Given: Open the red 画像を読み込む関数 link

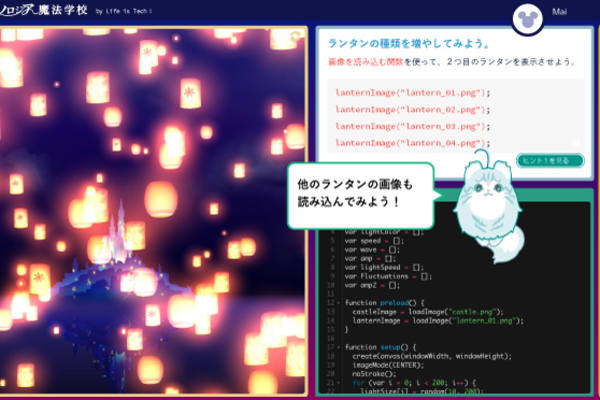Looking at the screenshot, I should pyautogui.click(x=365, y=62).
